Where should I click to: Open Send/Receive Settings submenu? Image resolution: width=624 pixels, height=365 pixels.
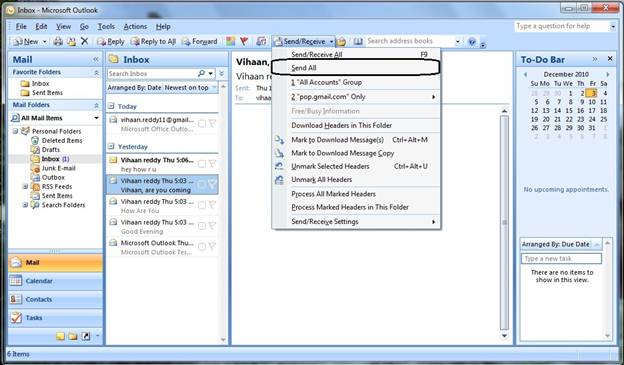356,222
